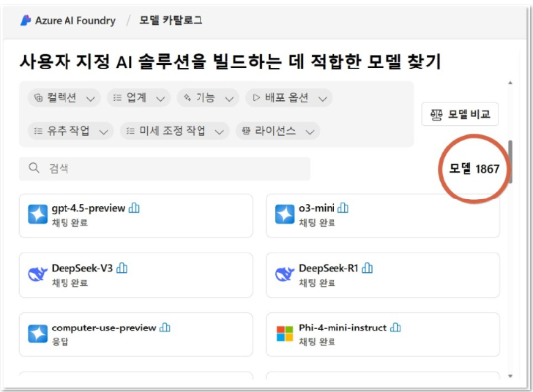
Task: Open the 모델 비교 button
Action: pyautogui.click(x=460, y=114)
